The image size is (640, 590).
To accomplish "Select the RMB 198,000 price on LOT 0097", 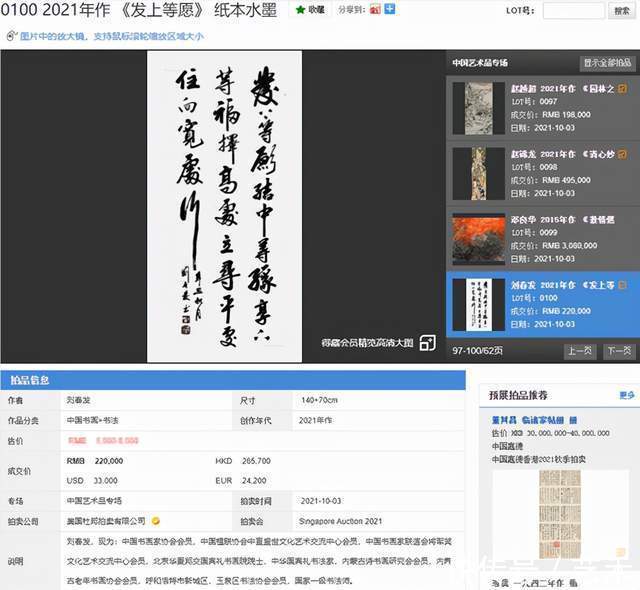I will [567, 115].
